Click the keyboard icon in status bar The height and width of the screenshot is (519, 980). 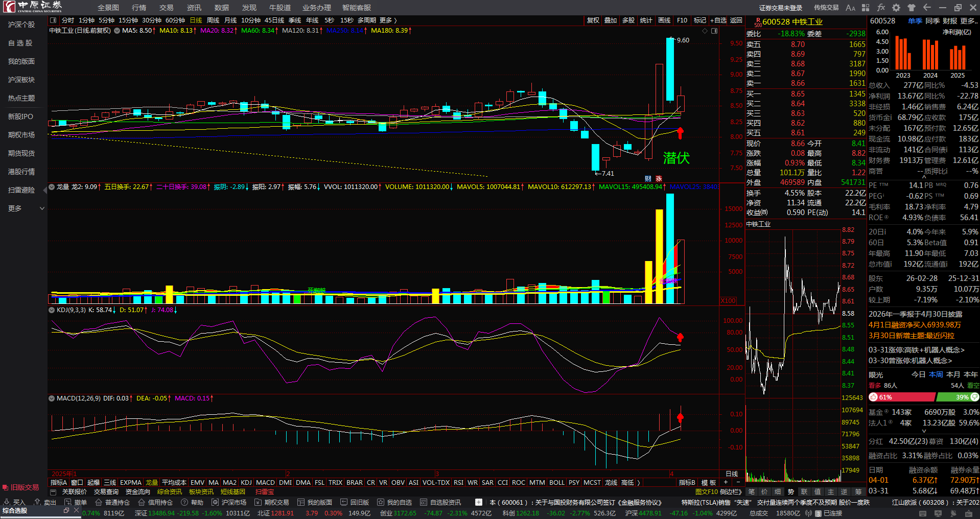point(923,513)
